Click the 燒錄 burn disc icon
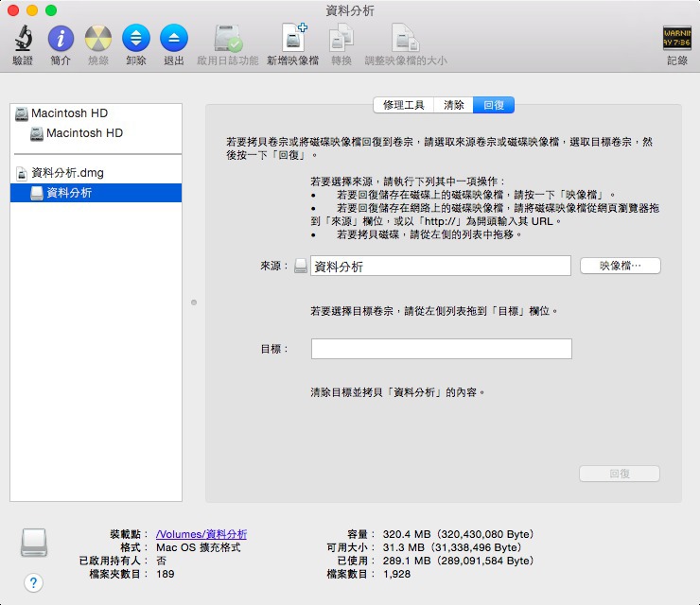The image size is (700, 605). tap(98, 38)
